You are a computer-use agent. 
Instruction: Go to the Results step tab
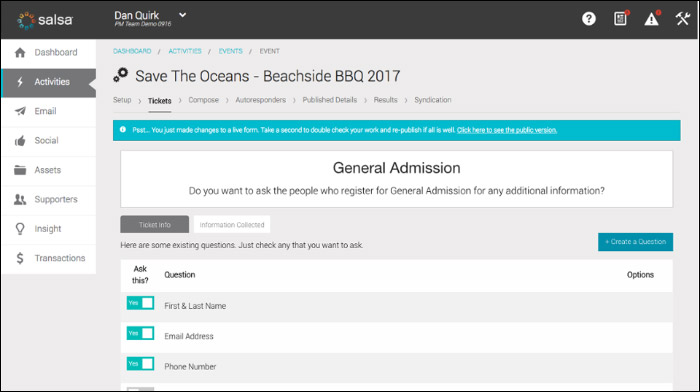(385, 100)
